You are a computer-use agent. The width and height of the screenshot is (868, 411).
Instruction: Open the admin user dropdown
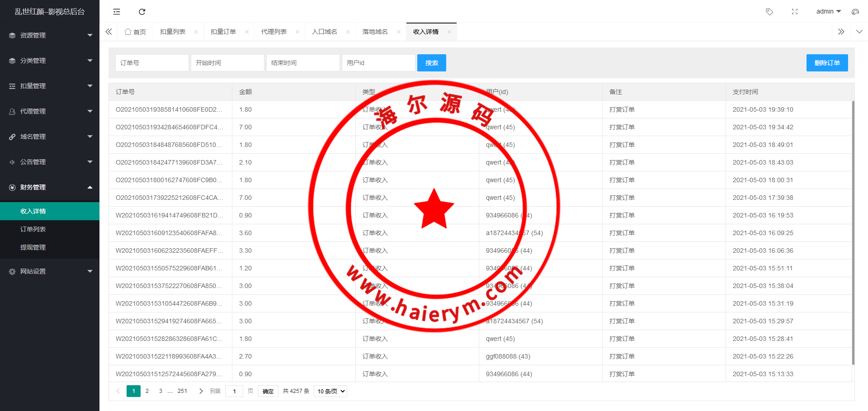[x=828, y=12]
